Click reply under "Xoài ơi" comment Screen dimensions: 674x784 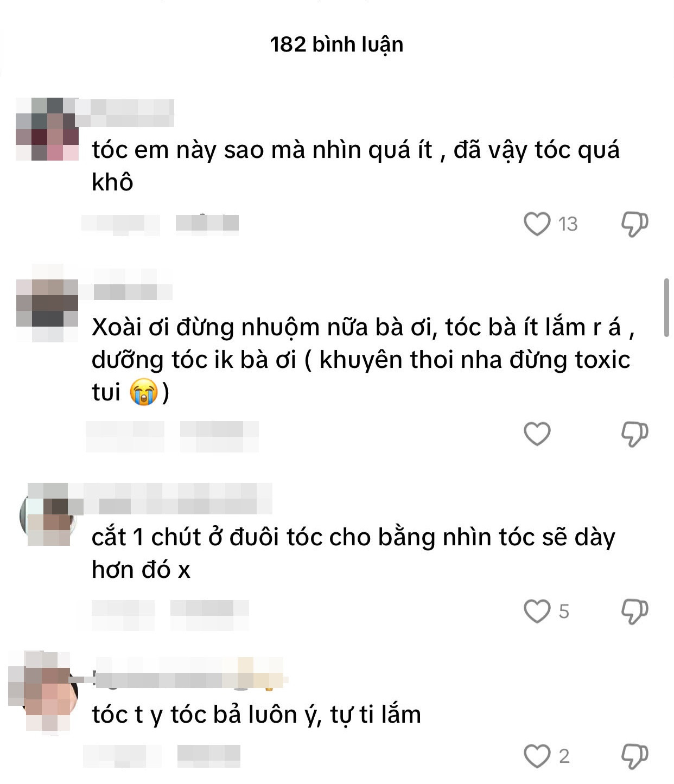[x=219, y=437]
